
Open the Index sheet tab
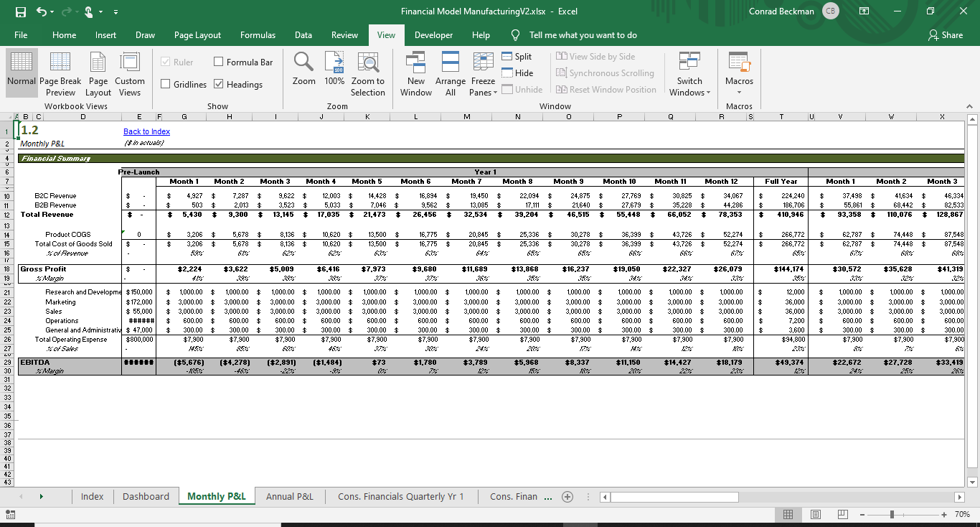[92, 496]
